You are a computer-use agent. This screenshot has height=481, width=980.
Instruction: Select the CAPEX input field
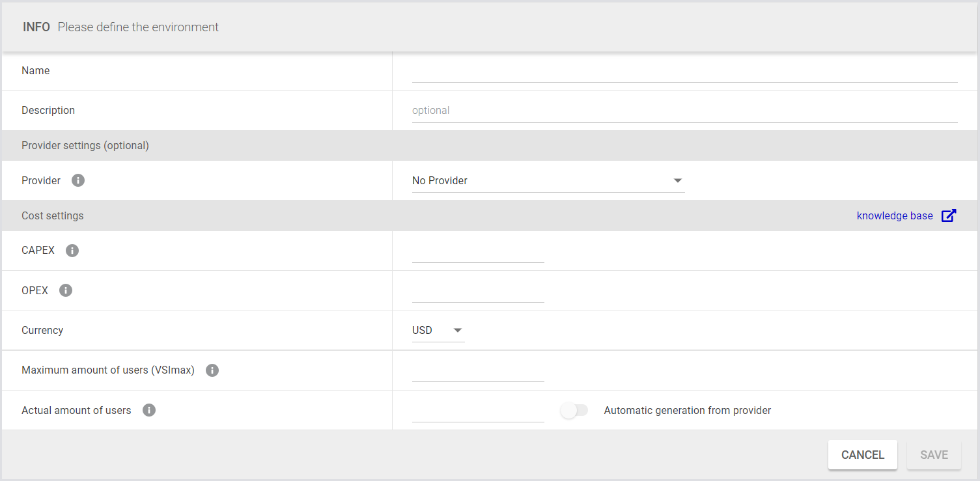tap(478, 251)
